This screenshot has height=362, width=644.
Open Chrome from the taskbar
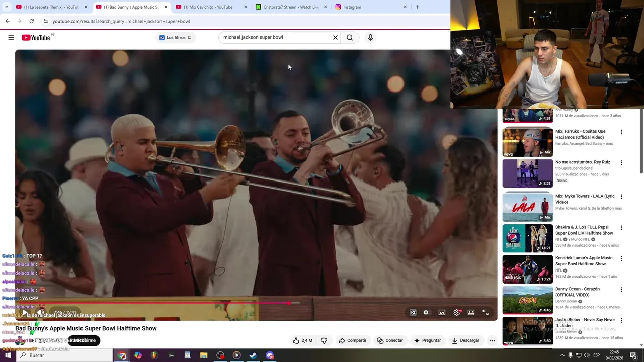122,355
